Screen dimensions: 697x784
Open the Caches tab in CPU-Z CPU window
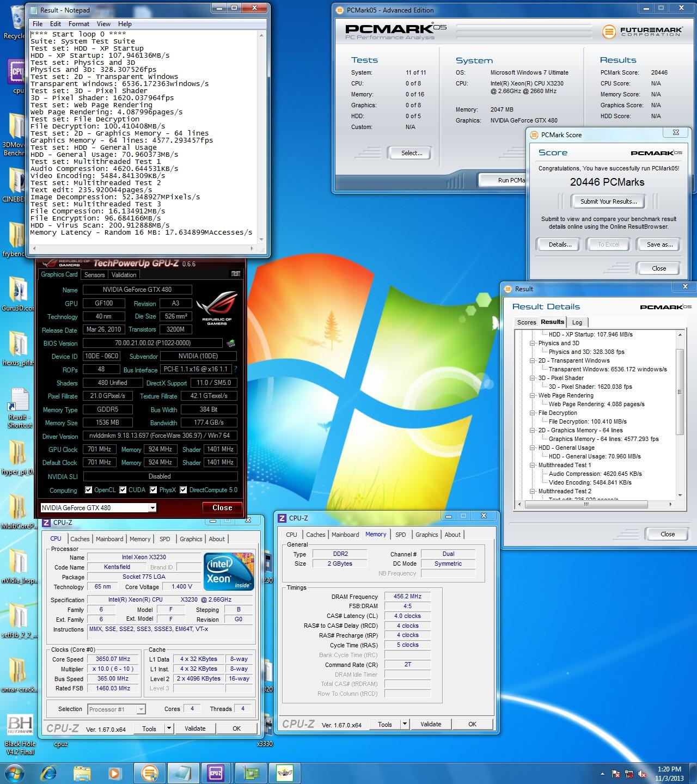pos(80,539)
